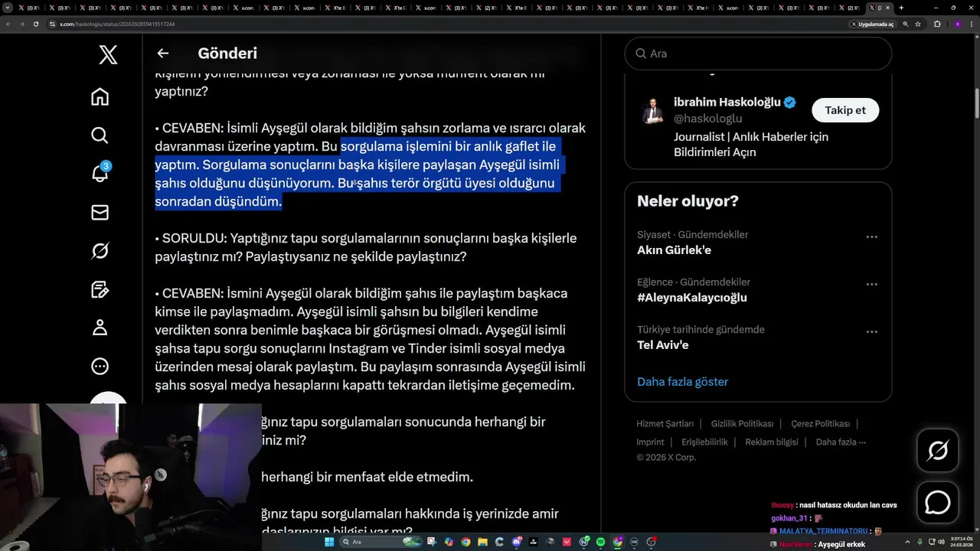
Task: Focus the Ara search box
Action: pyautogui.click(x=758, y=54)
